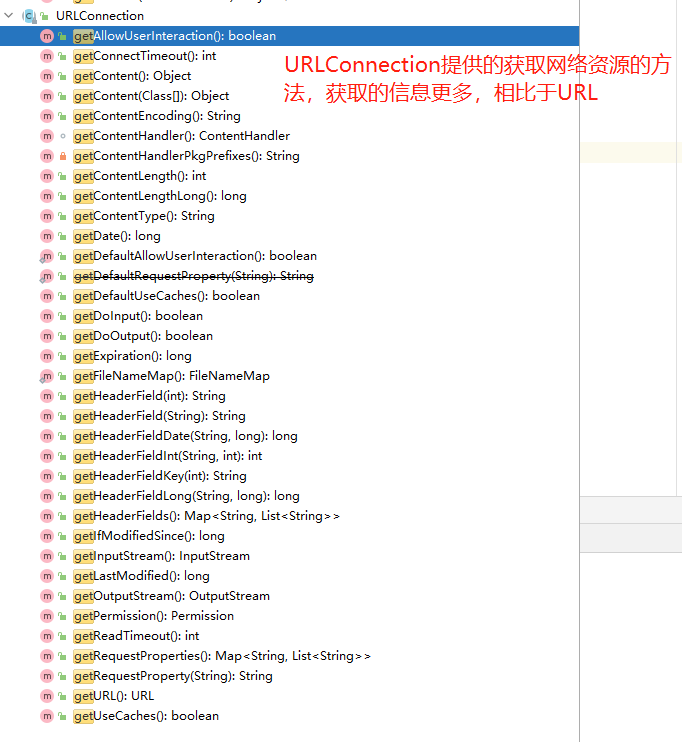Select getContentHandlerPkgPrefixes(): String
Viewport: 682px width, 742px height.
(186, 156)
